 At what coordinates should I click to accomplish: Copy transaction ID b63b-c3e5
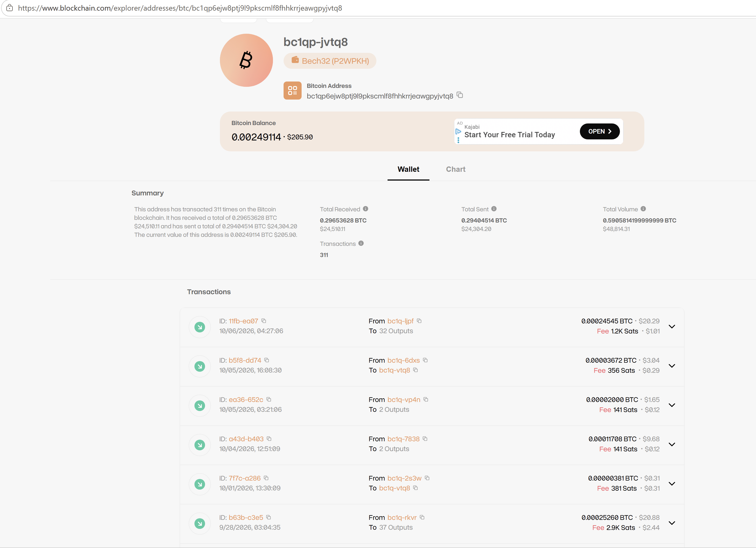pyautogui.click(x=268, y=517)
